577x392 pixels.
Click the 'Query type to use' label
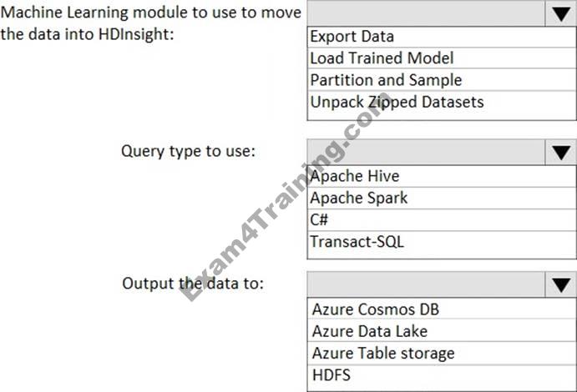pyautogui.click(x=188, y=151)
